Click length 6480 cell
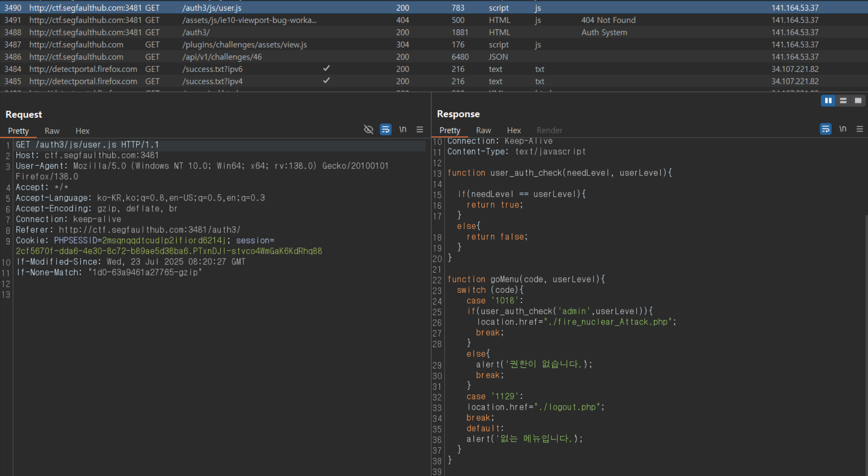The width and height of the screenshot is (868, 476). tap(460, 57)
